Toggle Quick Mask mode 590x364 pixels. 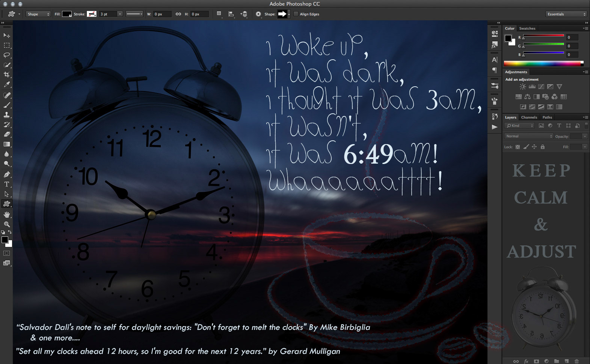[7, 253]
